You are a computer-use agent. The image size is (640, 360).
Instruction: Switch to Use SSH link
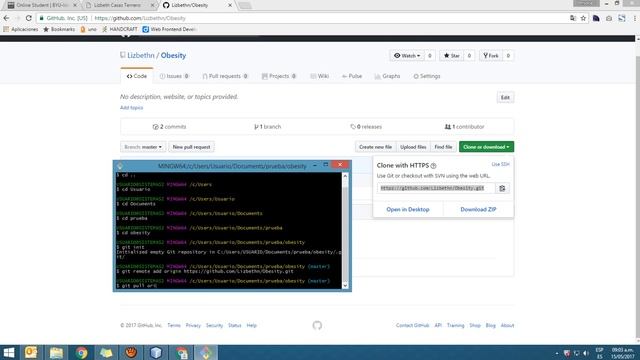[500, 164]
